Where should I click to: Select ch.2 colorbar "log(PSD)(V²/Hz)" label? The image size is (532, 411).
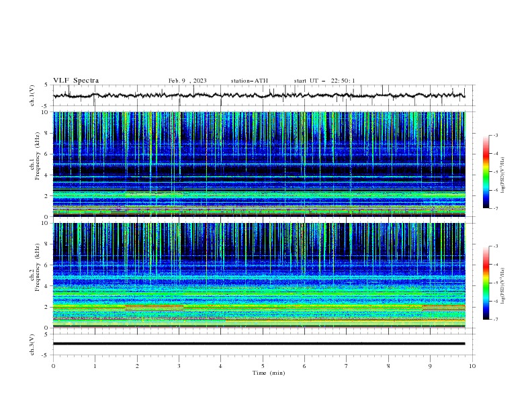pos(503,286)
